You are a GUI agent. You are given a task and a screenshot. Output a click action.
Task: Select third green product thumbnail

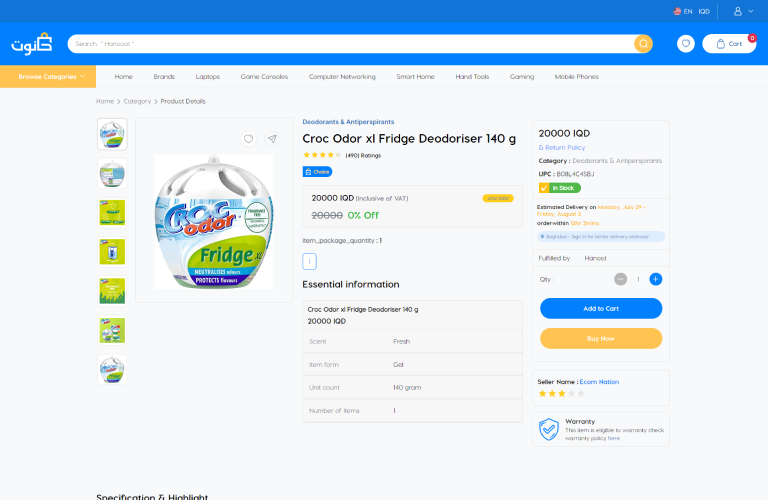112,213
